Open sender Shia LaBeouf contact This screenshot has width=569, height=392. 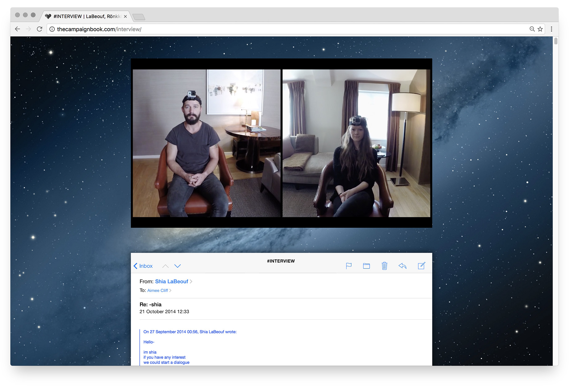point(172,281)
